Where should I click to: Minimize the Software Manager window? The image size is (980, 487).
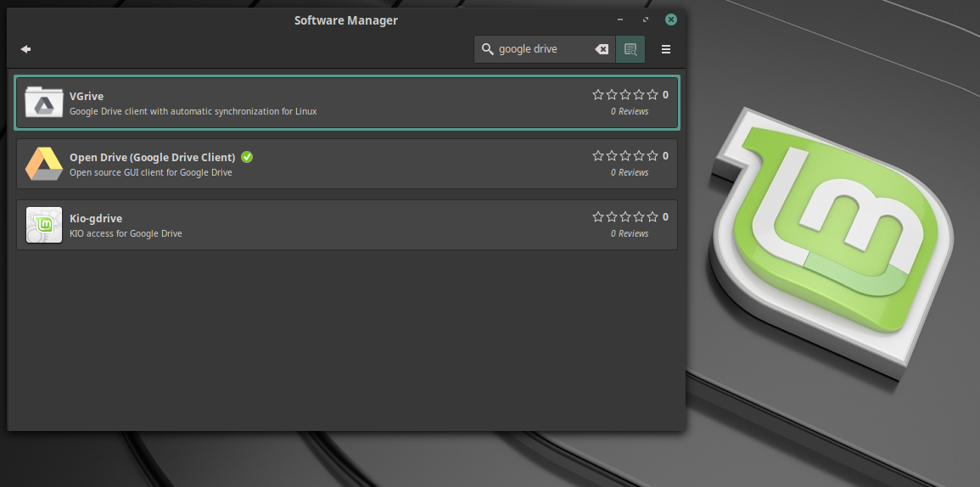click(619, 20)
